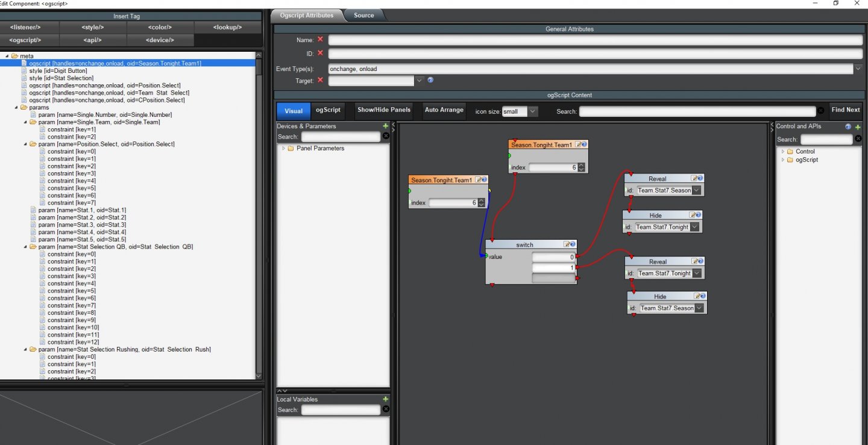
Task: Collapse the params folder in the tree
Action: click(16, 107)
